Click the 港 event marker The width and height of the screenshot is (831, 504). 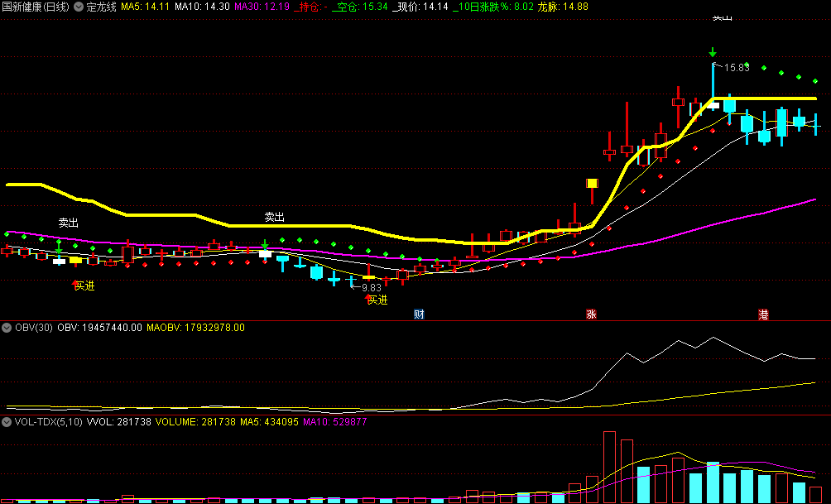pyautogui.click(x=764, y=314)
